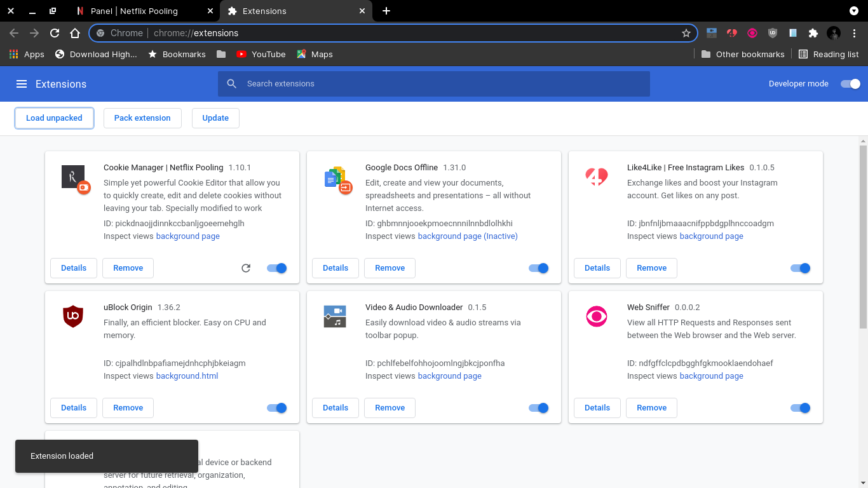
Task: Click the Load unpacked button
Action: click(54, 118)
